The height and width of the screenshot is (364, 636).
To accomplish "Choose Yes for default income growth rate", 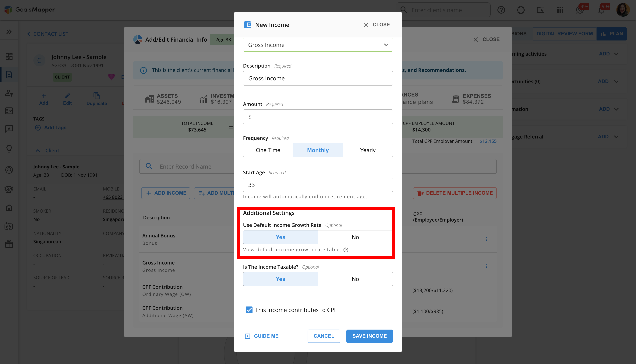I will [x=280, y=237].
